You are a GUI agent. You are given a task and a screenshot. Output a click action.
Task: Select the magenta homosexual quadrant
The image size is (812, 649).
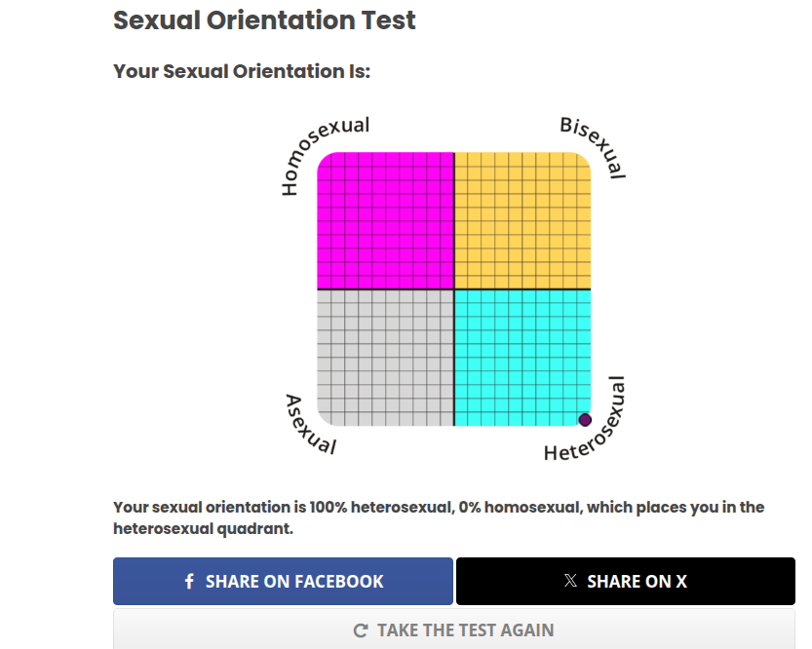[386, 220]
